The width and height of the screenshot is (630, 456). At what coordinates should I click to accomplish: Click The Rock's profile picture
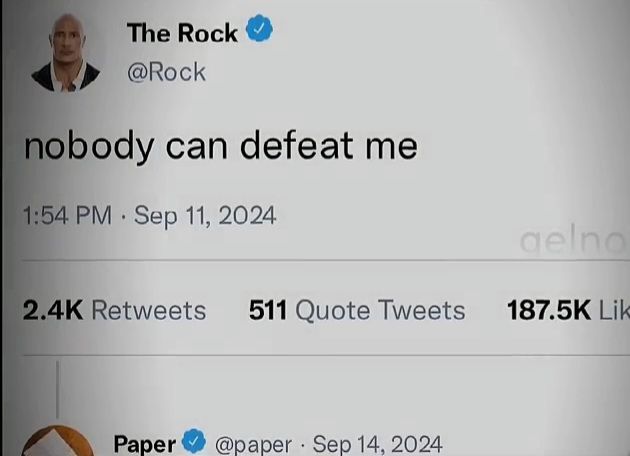tap(65, 53)
